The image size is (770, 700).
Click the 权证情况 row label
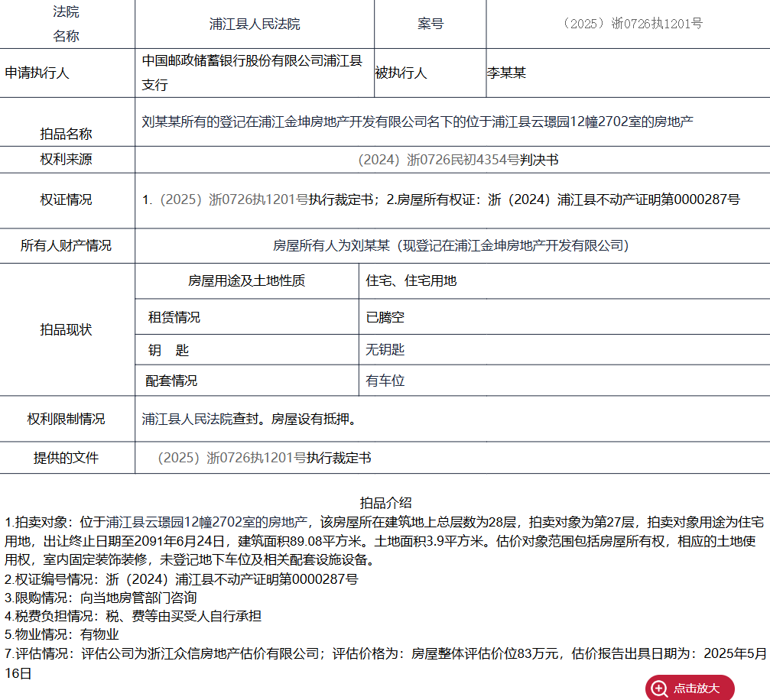67,199
